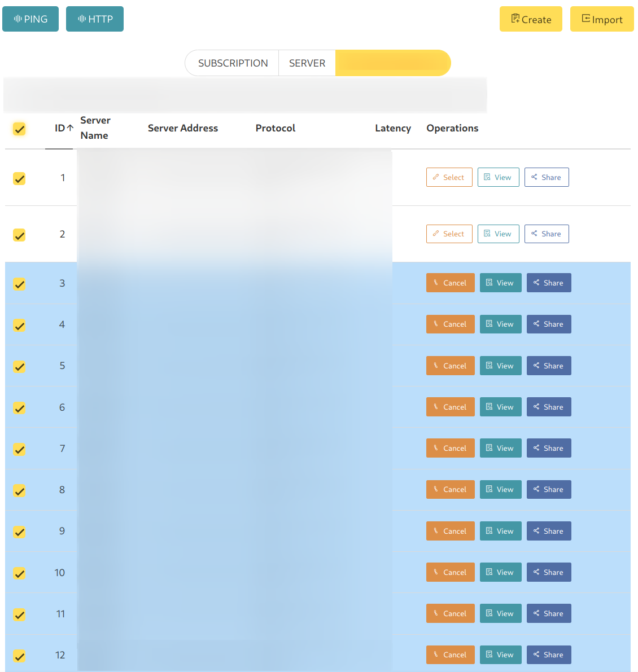Sort by the ID column arrow

click(x=71, y=128)
